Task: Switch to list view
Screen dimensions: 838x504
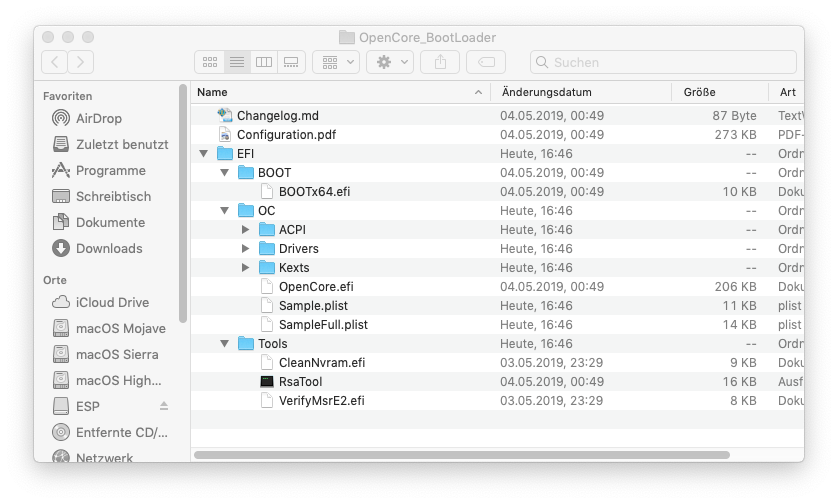Action: pos(237,62)
